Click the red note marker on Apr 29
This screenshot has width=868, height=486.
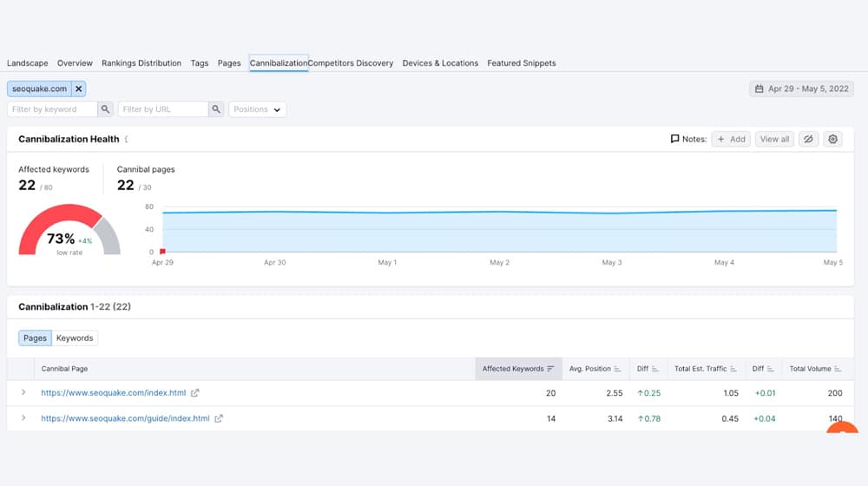point(162,252)
